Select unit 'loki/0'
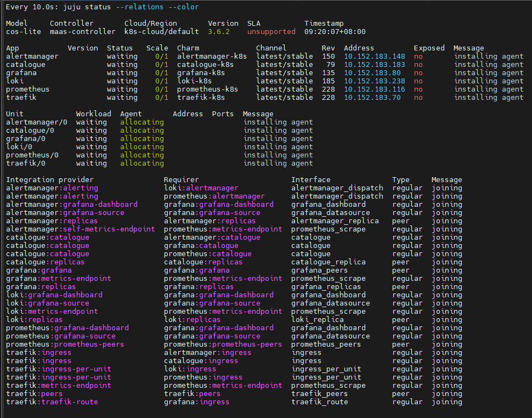The image size is (532, 418). (x=19, y=146)
